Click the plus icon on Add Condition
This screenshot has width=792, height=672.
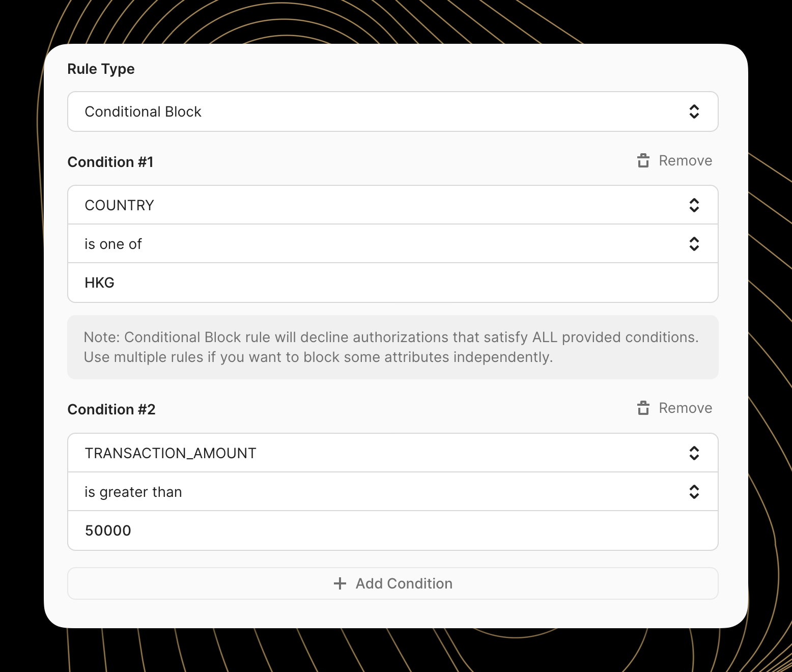click(340, 583)
